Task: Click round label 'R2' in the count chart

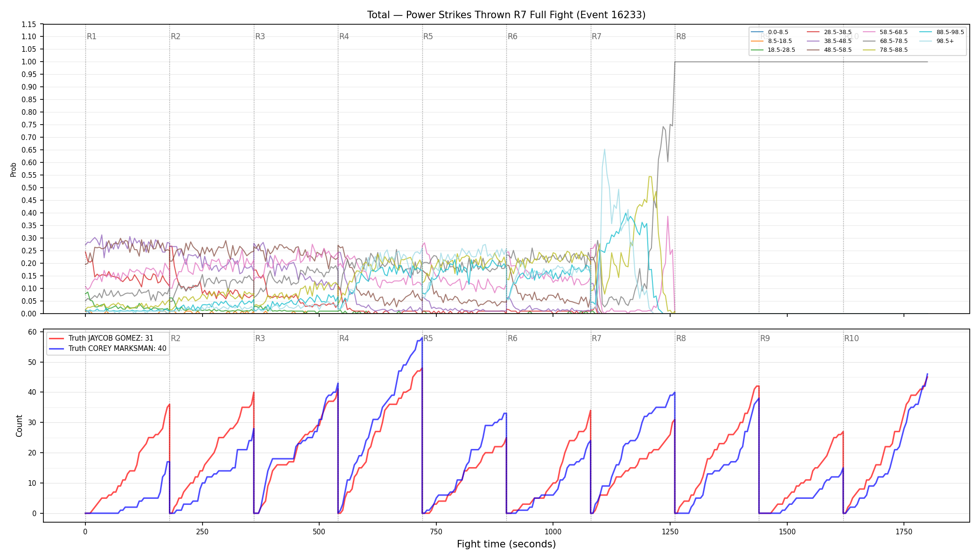Action: 175,338
